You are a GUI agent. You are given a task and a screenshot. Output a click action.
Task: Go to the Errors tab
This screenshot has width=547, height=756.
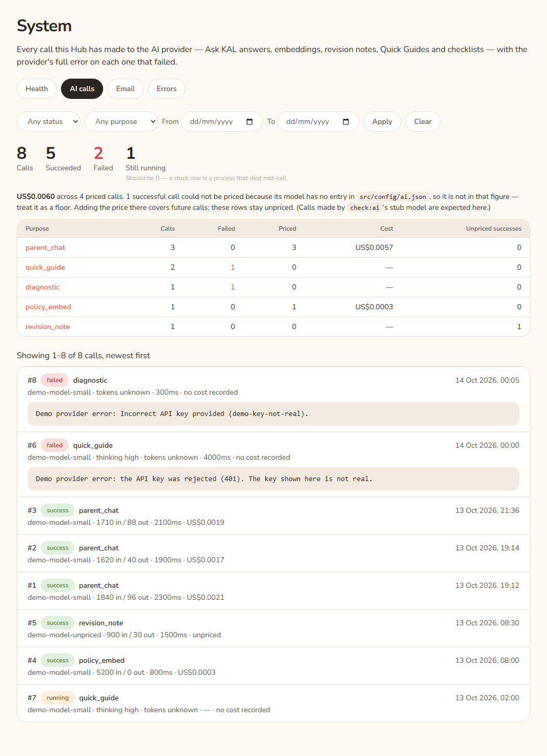[x=167, y=89]
